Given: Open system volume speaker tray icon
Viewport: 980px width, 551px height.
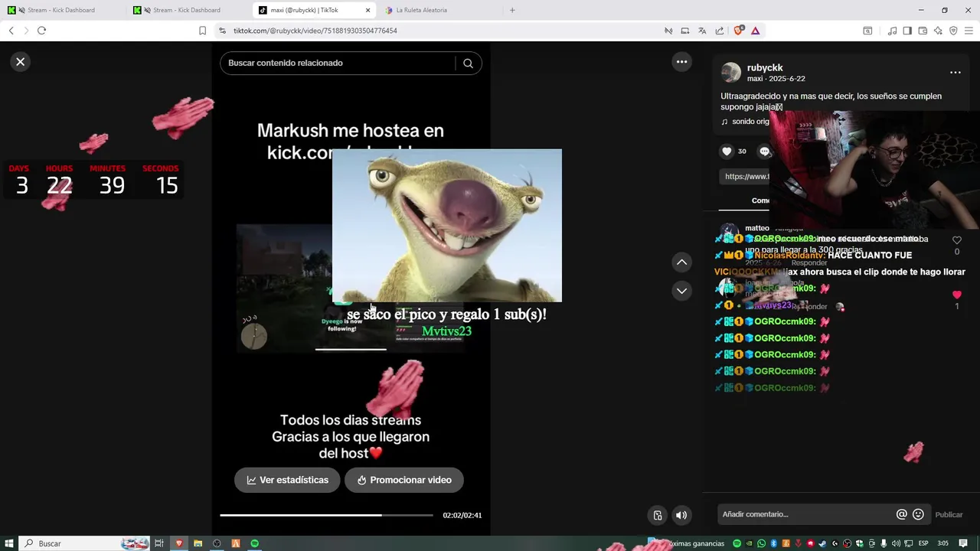Looking at the screenshot, I should (x=896, y=543).
